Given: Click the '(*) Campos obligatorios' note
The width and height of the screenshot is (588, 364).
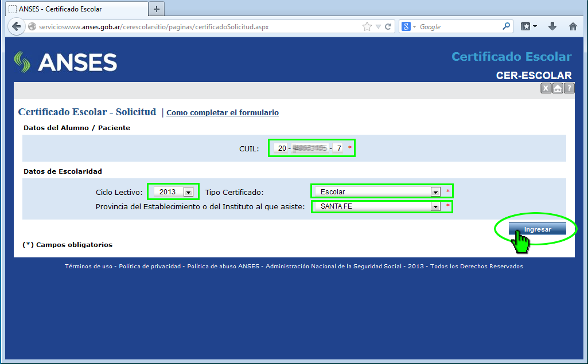Looking at the screenshot, I should 68,245.
